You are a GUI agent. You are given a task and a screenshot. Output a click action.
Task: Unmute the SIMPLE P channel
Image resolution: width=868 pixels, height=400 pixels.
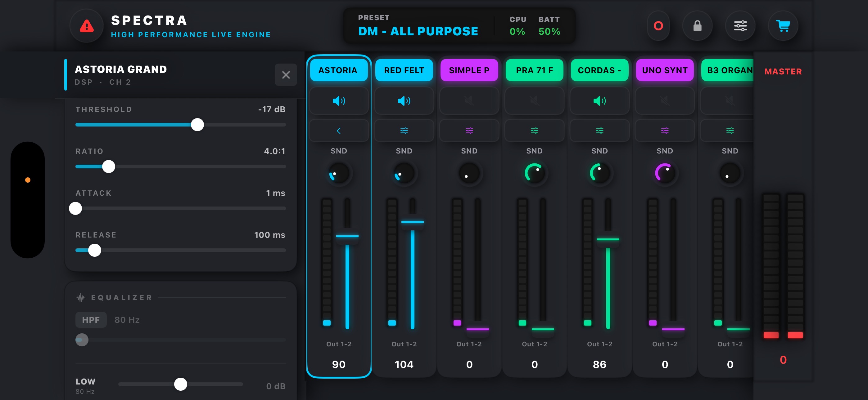click(x=469, y=101)
